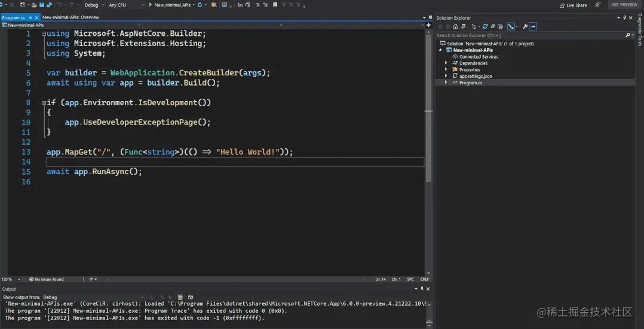
Task: Expand the Properties node in Solution Explorer
Action: (446, 69)
